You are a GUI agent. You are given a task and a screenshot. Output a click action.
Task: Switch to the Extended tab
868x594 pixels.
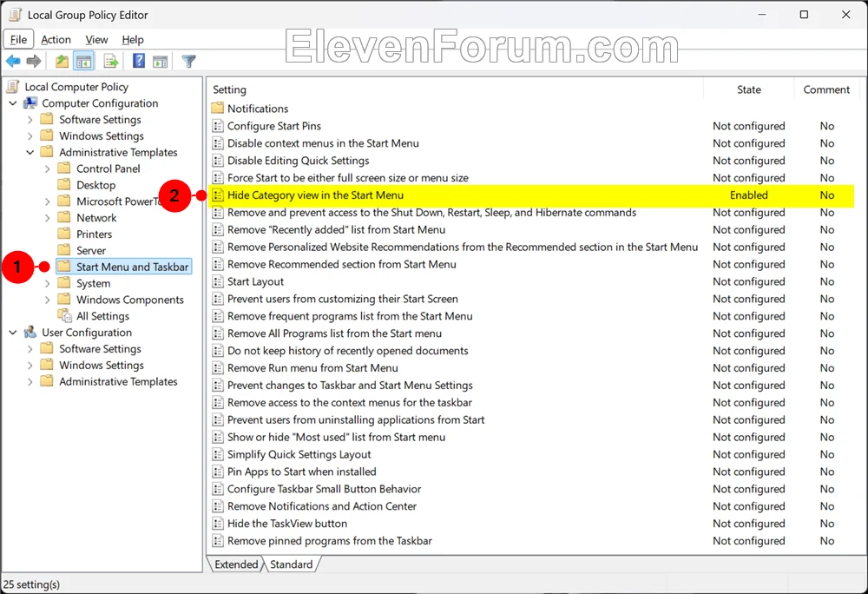[236, 564]
